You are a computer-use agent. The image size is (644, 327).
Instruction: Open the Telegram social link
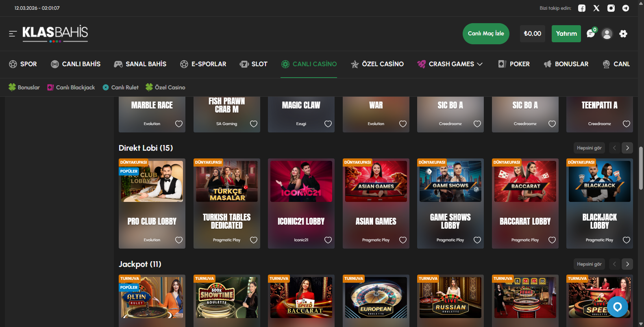click(626, 8)
